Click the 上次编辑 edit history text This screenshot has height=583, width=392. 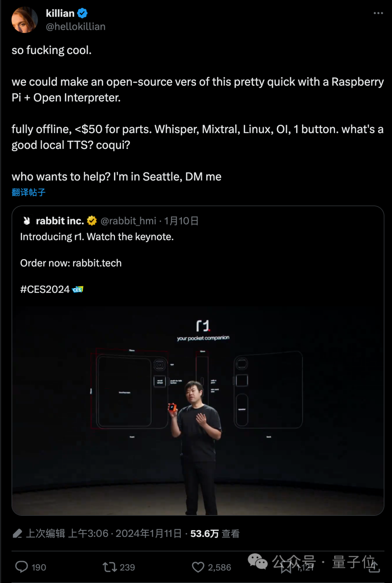46,533
